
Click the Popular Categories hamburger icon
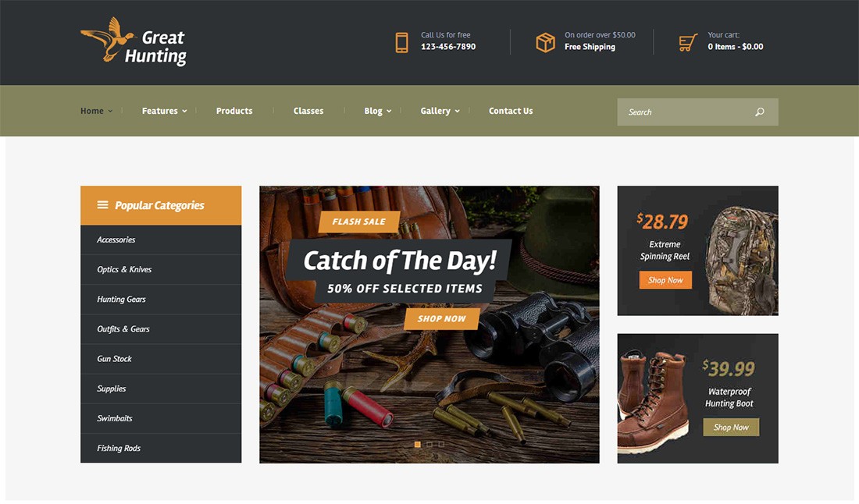tap(102, 204)
